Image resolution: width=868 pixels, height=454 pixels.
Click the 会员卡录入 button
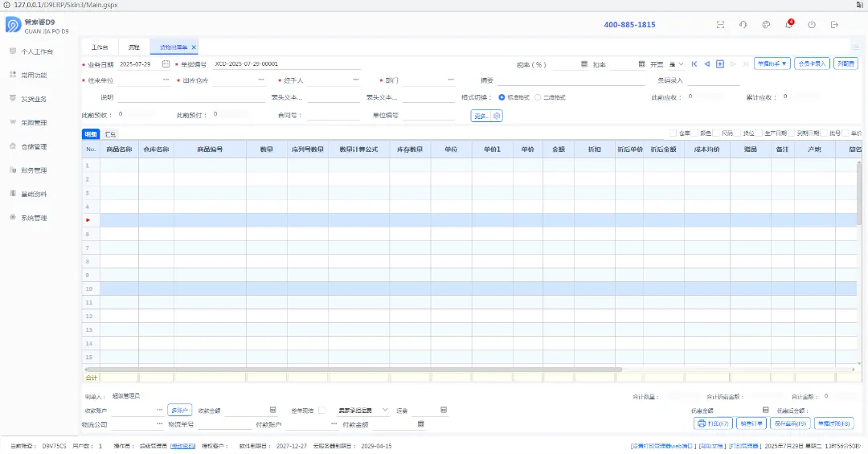click(x=812, y=63)
